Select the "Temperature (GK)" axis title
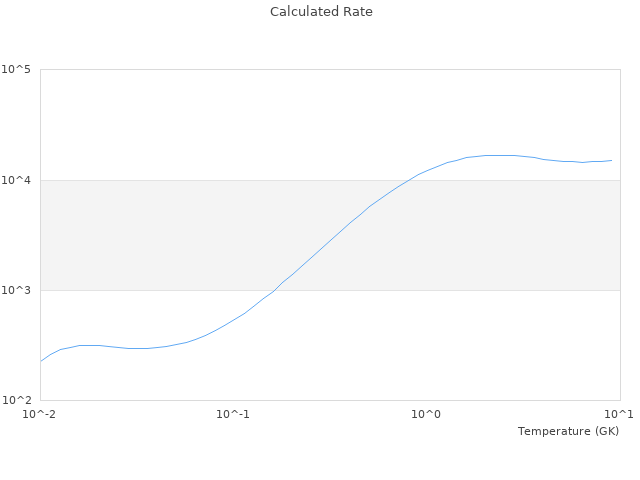The height and width of the screenshot is (480, 640). point(568,431)
